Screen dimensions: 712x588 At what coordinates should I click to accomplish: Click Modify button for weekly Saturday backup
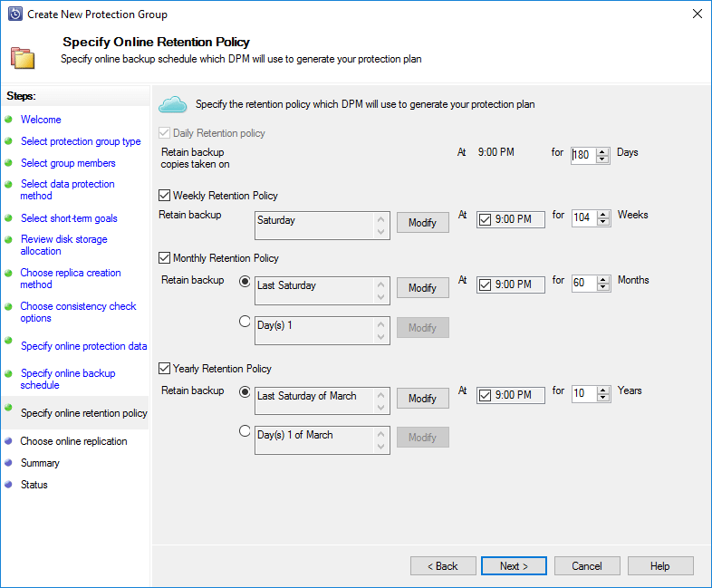pyautogui.click(x=423, y=223)
